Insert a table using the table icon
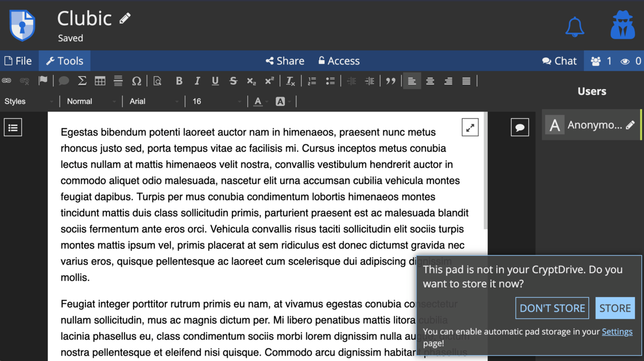The width and height of the screenshot is (644, 361). click(x=100, y=81)
